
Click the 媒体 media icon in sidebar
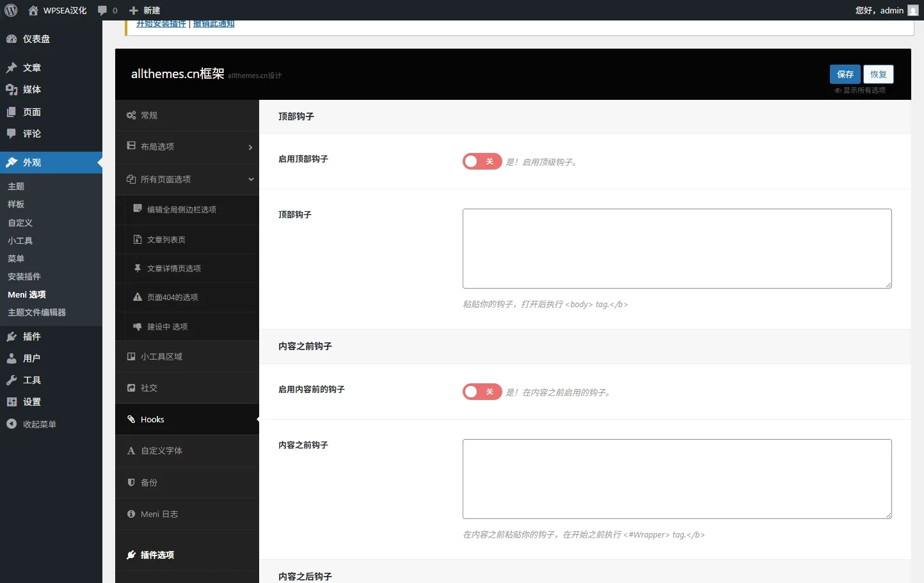click(x=12, y=90)
